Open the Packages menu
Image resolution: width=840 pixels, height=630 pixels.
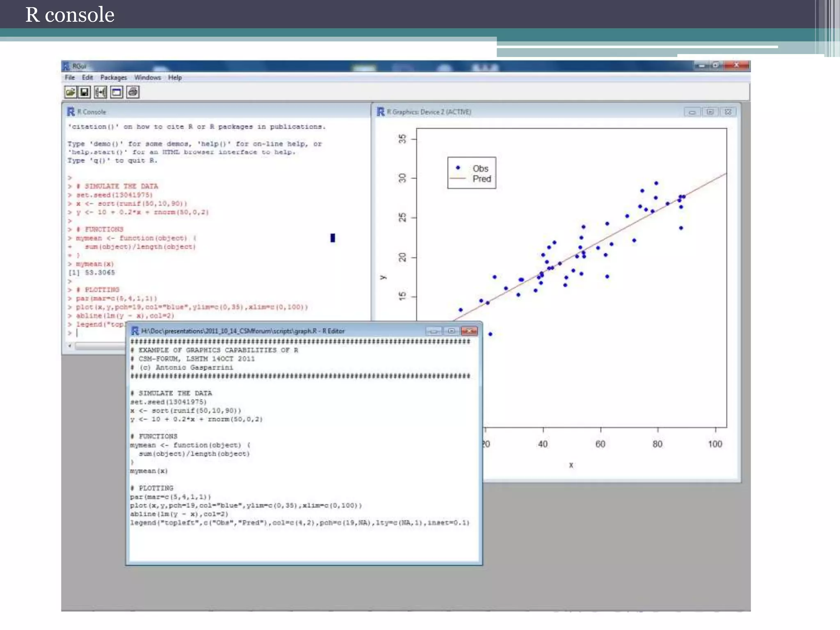(x=113, y=78)
